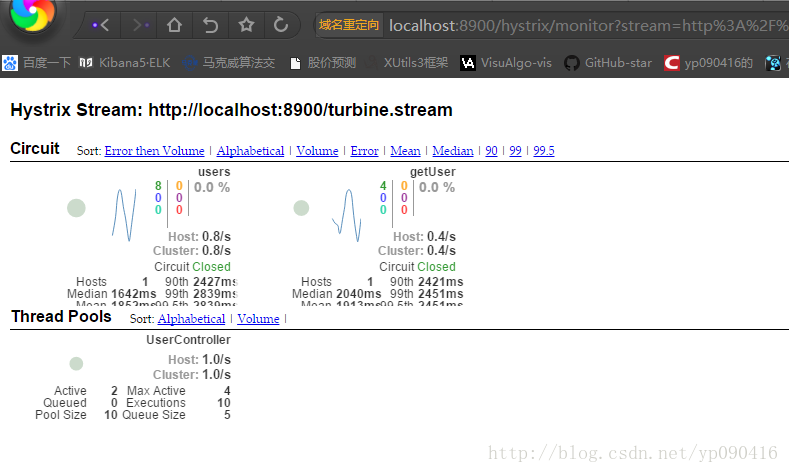Click the localhost:8900 address bar
Viewport: 789px width, 473px height.
(x=588, y=25)
